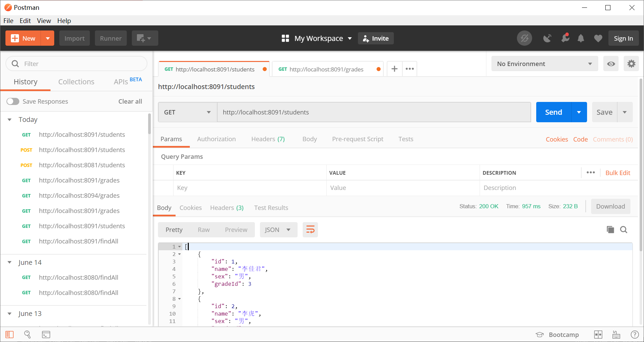Click the Key query param field
The image size is (644, 342).
click(x=250, y=188)
